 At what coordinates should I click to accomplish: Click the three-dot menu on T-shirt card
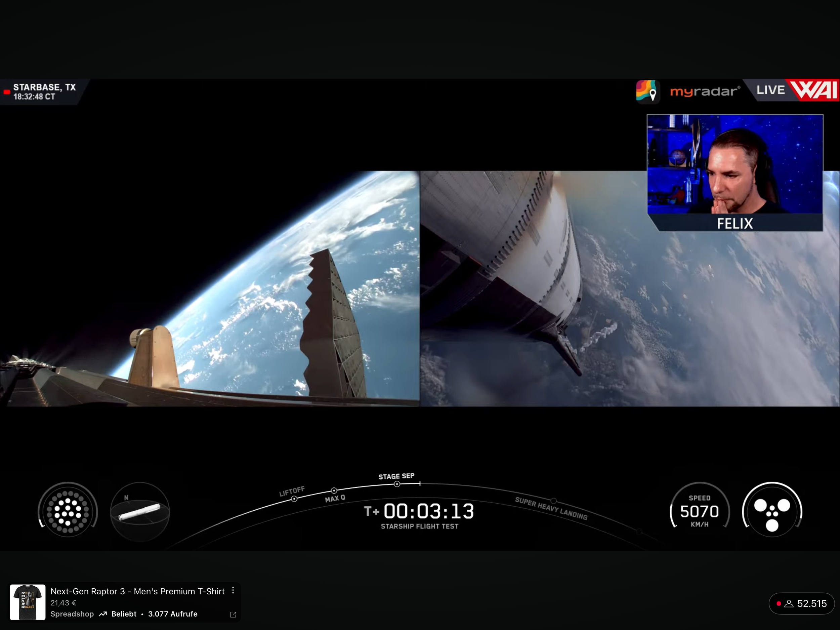[x=233, y=590]
